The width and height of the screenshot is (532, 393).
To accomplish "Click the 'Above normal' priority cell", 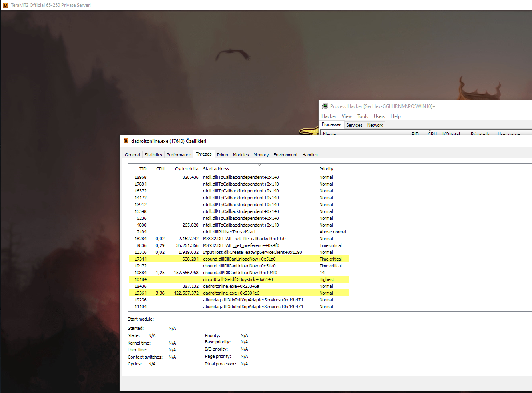I will point(333,232).
